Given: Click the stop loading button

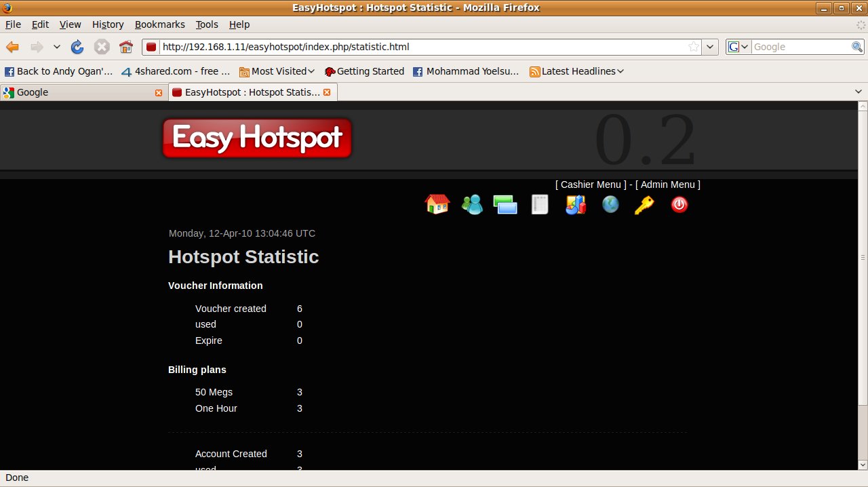Looking at the screenshot, I should [102, 47].
